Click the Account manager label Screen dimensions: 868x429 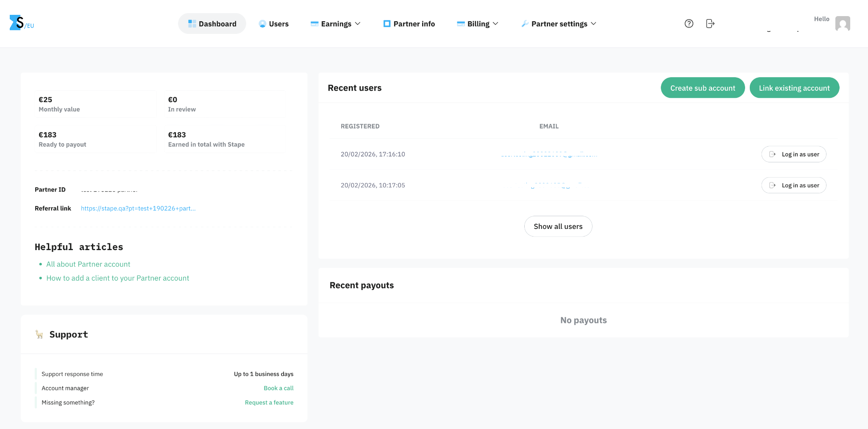tap(65, 388)
